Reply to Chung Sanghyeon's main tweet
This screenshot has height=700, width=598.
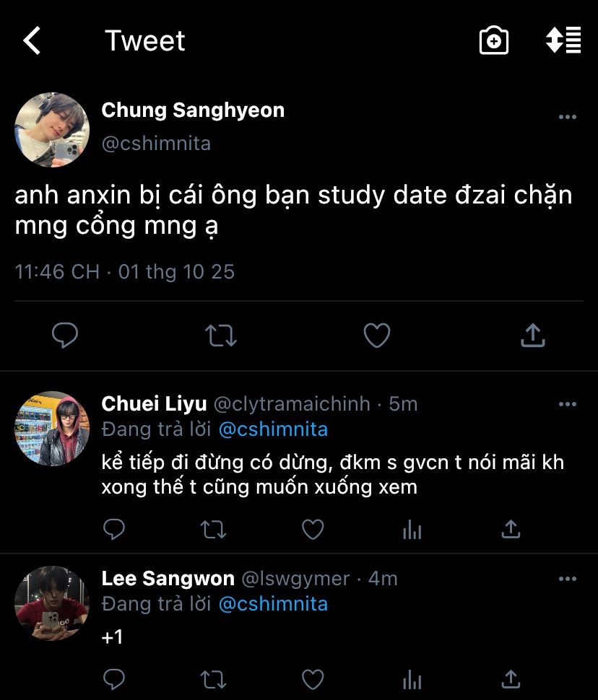65,336
